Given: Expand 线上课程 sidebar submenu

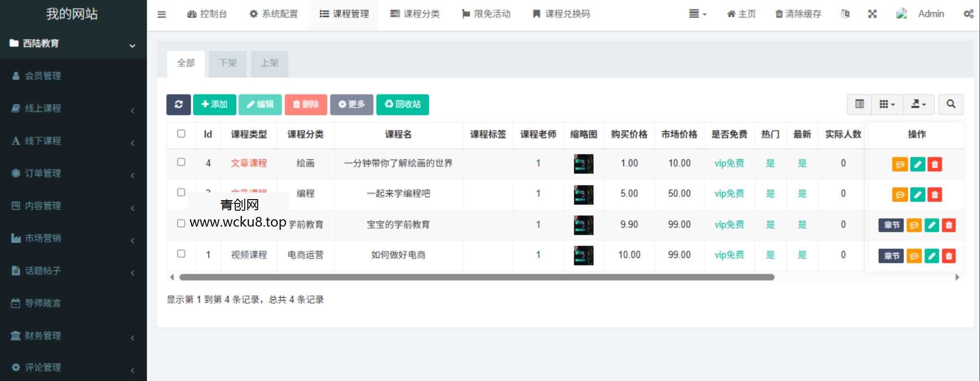Looking at the screenshot, I should (73, 108).
